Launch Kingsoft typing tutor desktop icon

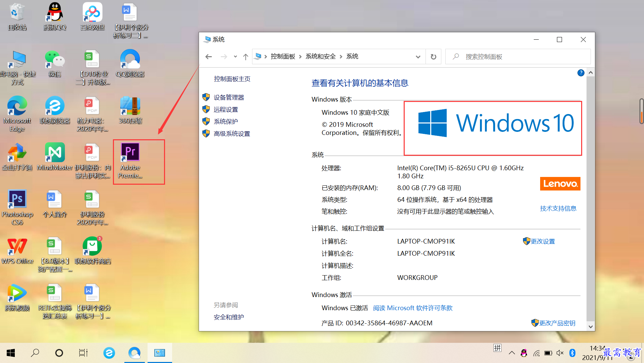tap(17, 157)
